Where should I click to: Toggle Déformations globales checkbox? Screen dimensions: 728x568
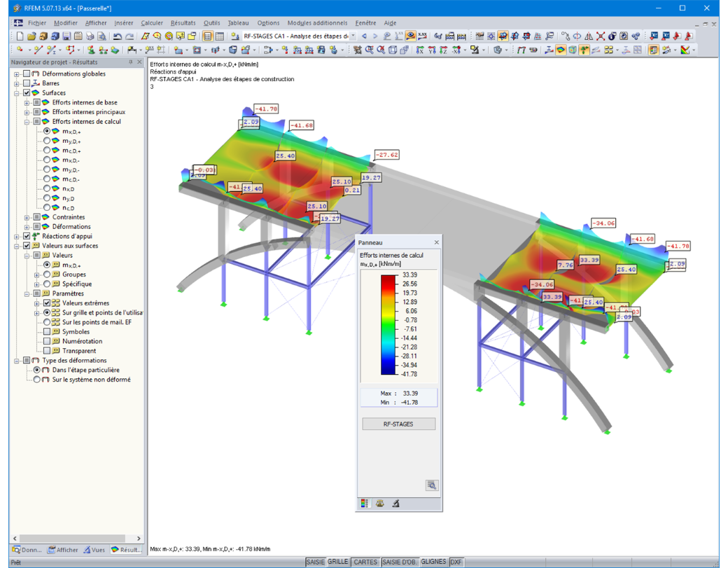pyautogui.click(x=27, y=74)
